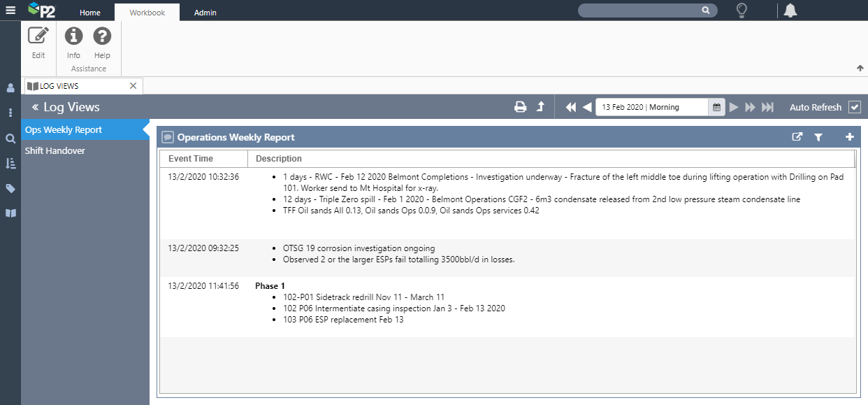Switch to the Home tab

pyautogui.click(x=90, y=13)
